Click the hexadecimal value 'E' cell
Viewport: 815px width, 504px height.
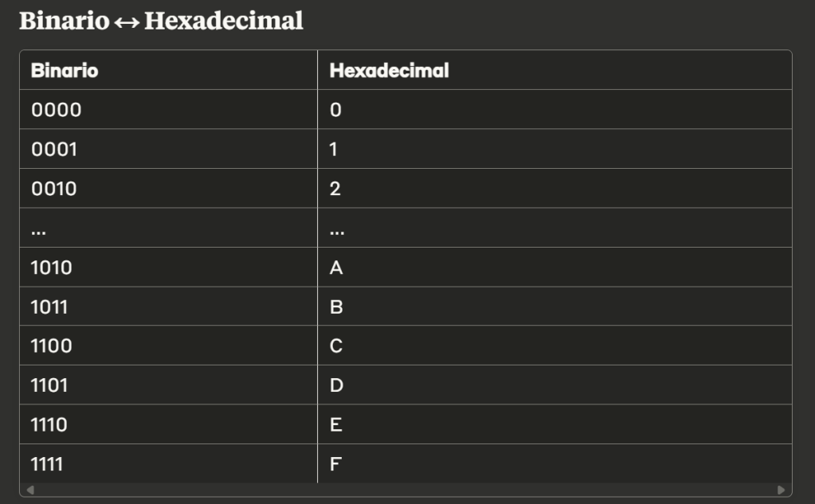[335, 425]
